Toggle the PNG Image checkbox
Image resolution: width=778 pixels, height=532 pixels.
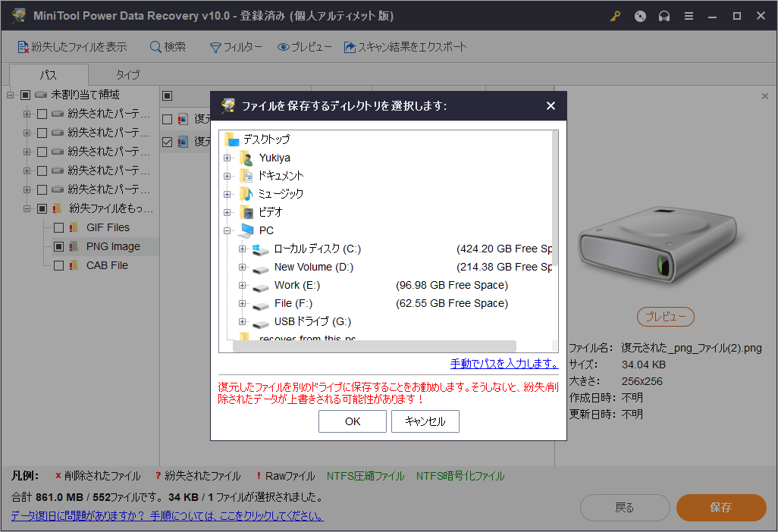tap(58, 246)
